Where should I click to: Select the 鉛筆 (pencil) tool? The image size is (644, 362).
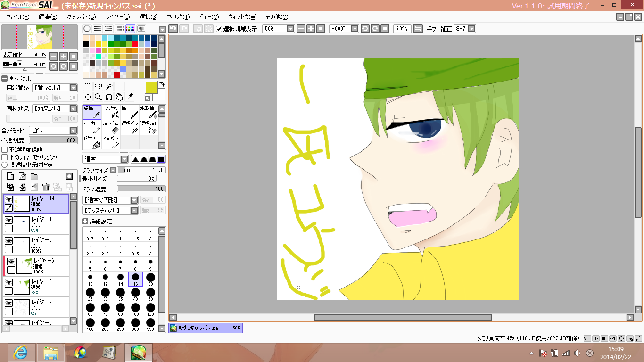[x=92, y=112]
